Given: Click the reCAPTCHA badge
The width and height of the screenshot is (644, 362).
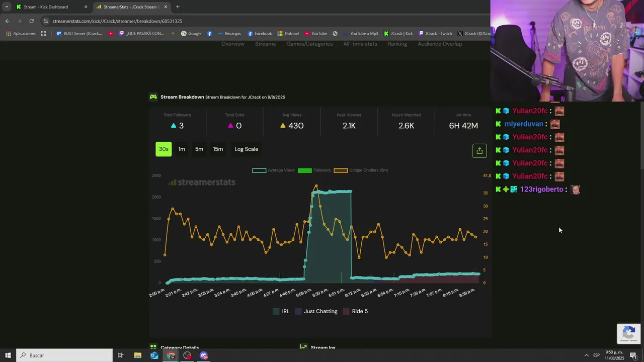Looking at the screenshot, I should [629, 333].
